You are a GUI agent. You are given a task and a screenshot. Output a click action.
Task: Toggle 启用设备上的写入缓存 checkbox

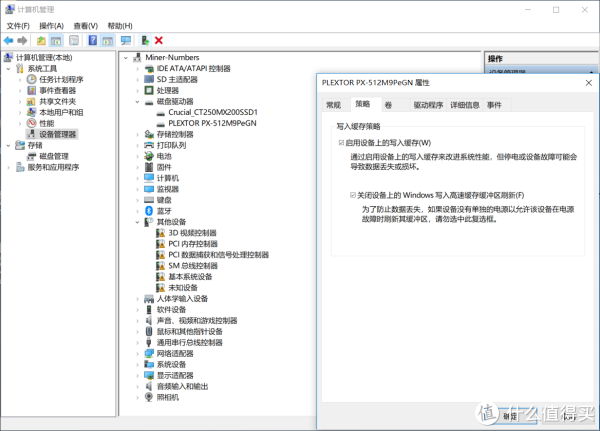point(341,143)
